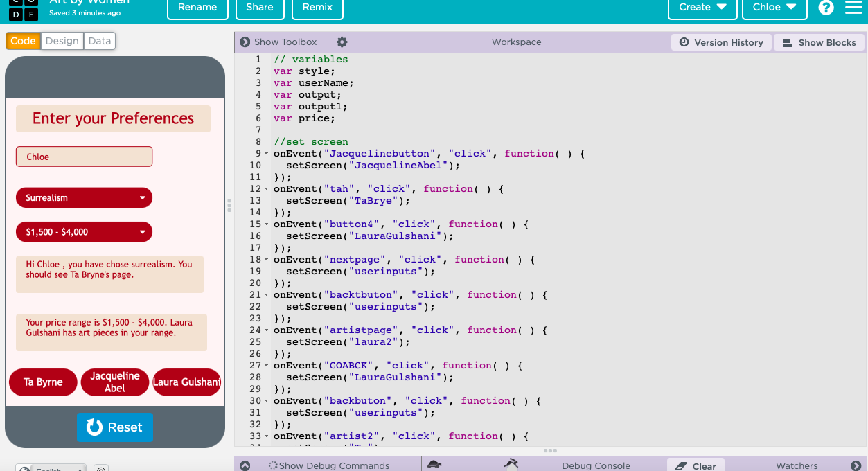Click the Laura Gulshani button in the app

[186, 382]
